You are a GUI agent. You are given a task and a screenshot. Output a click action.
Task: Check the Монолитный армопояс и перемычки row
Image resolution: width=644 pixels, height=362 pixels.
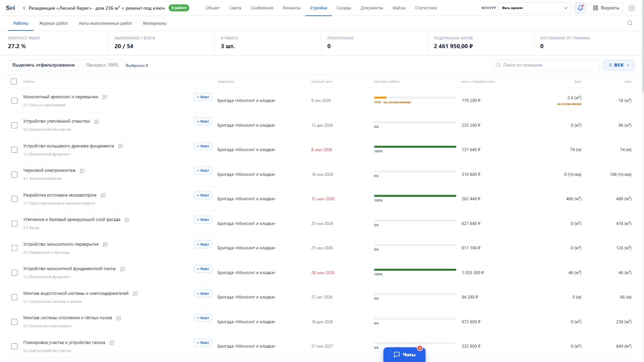[14, 101]
